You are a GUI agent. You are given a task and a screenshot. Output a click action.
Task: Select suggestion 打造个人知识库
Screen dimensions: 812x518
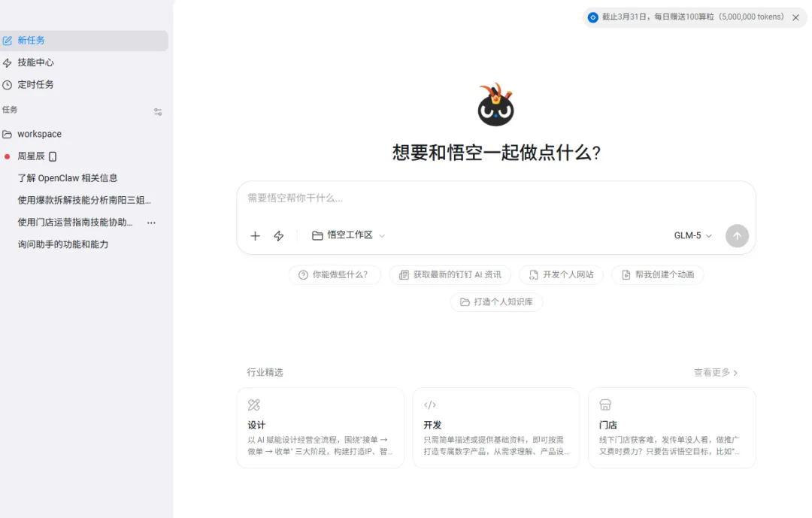click(496, 302)
